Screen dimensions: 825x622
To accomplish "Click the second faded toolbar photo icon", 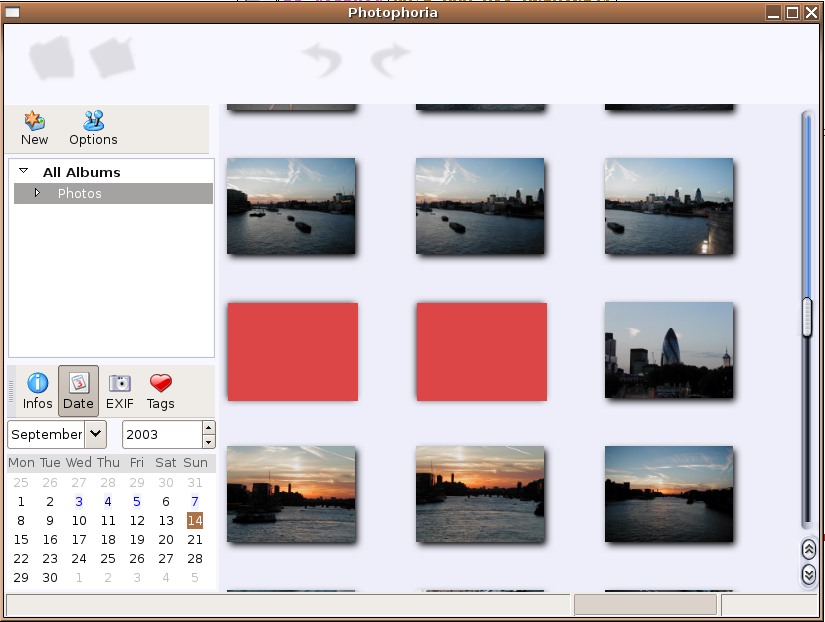I will (x=112, y=56).
